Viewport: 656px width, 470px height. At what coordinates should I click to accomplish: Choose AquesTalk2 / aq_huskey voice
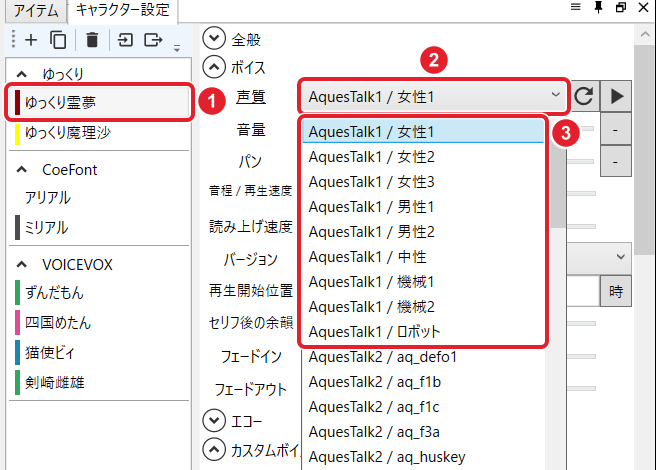(x=423, y=457)
